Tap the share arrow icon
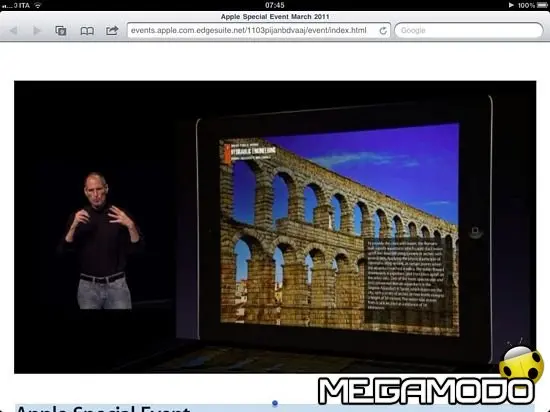 [112, 31]
